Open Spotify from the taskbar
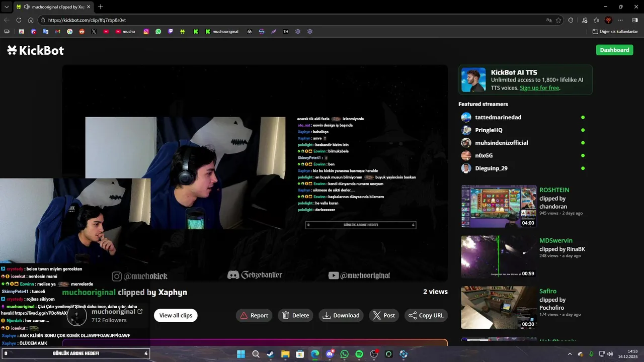This screenshot has height=362, width=644. click(359, 354)
